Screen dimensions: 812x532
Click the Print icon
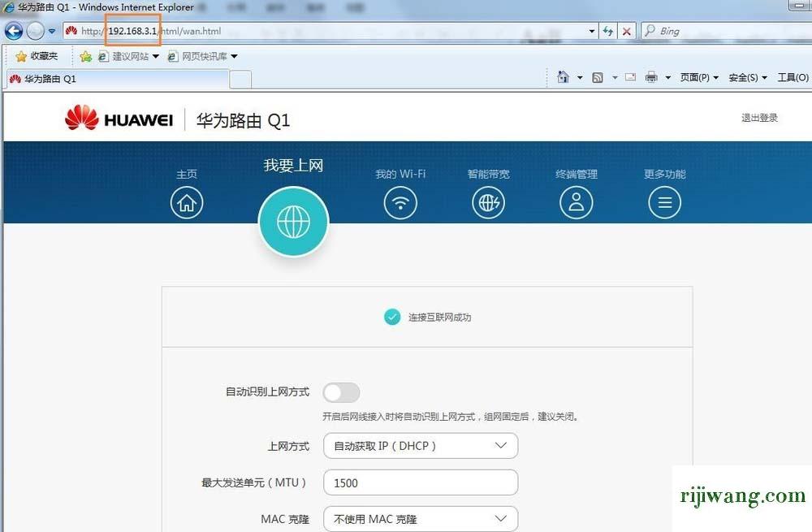pyautogui.click(x=651, y=77)
